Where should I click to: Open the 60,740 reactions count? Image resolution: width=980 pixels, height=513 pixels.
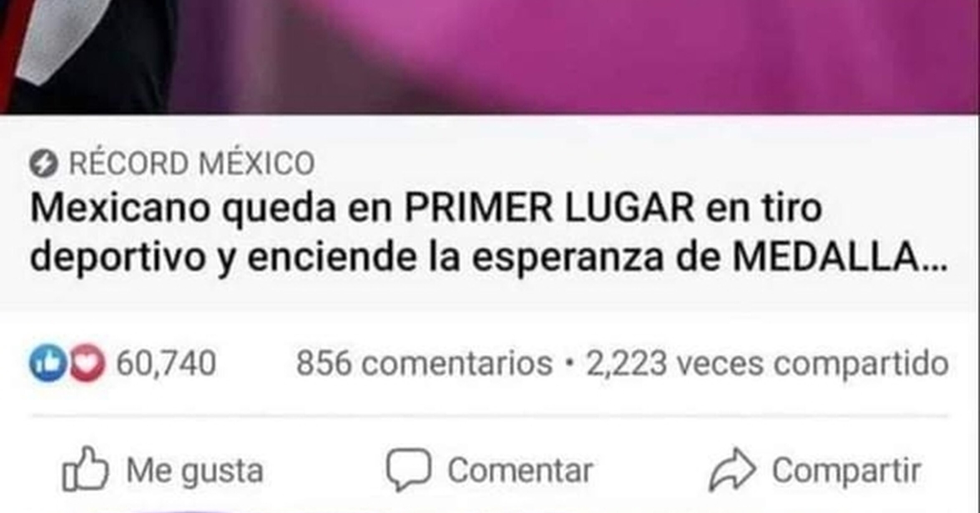[166, 363]
